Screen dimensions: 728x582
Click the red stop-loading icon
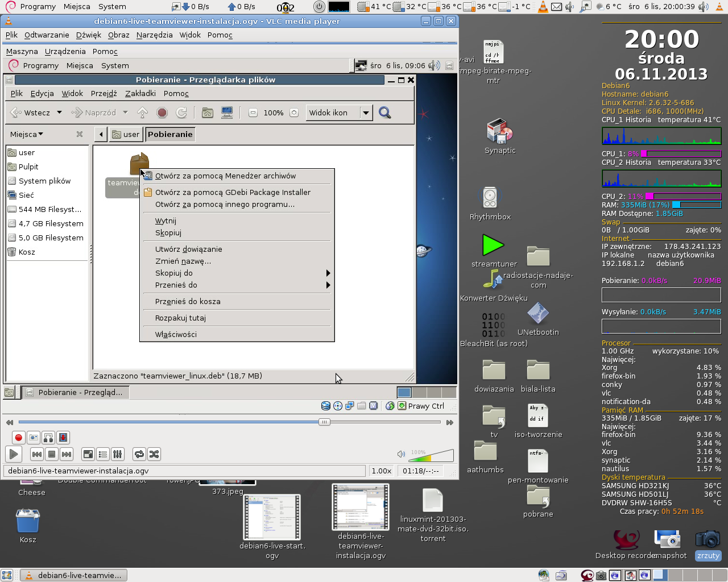click(162, 113)
